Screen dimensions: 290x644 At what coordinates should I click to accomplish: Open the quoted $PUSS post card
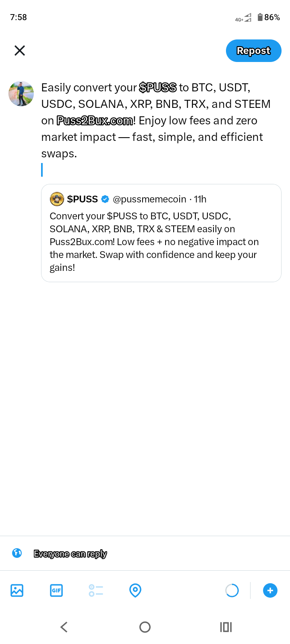coord(161,233)
